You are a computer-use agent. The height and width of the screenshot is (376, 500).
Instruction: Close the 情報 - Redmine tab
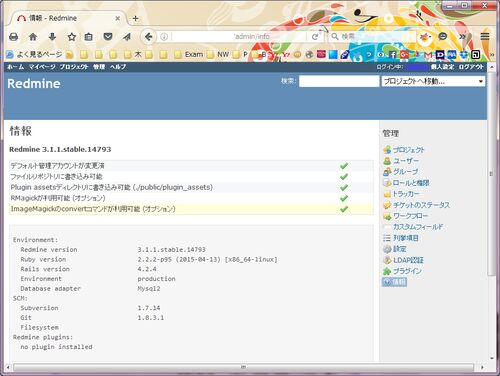118,18
